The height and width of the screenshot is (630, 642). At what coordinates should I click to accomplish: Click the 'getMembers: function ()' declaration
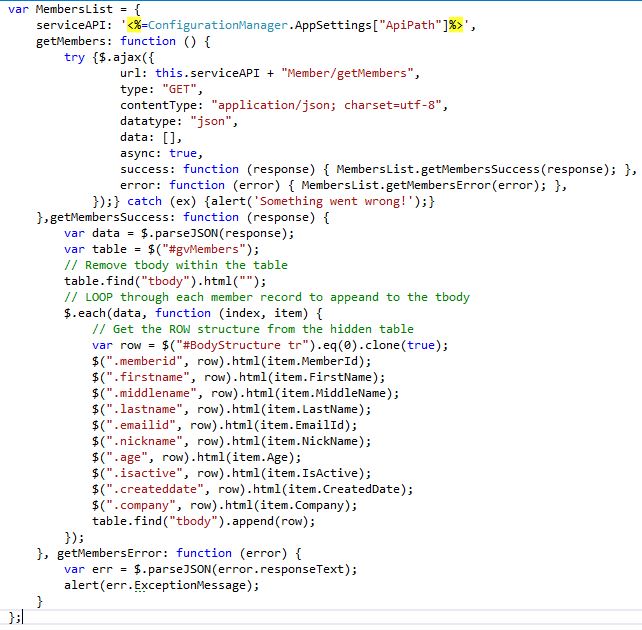(x=123, y=41)
